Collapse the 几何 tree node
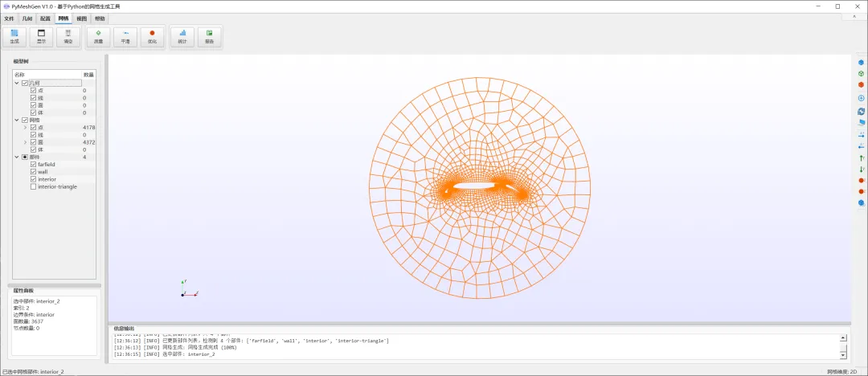 pyautogui.click(x=17, y=83)
